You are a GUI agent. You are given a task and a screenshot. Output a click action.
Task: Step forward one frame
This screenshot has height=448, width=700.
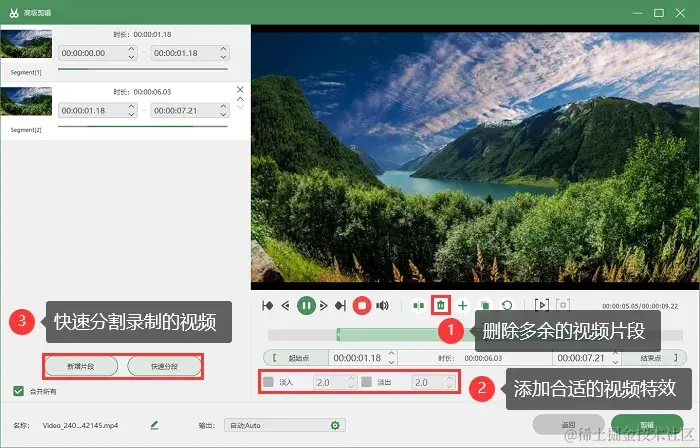click(324, 306)
